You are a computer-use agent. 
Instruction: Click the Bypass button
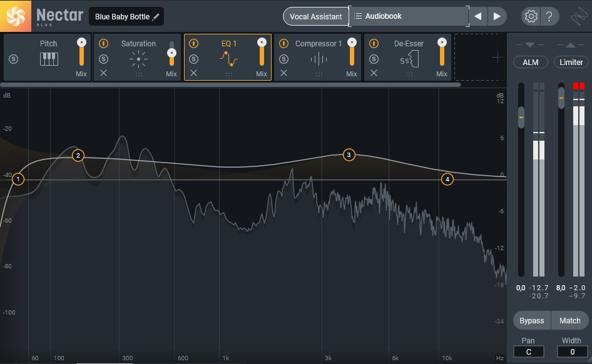(531, 321)
